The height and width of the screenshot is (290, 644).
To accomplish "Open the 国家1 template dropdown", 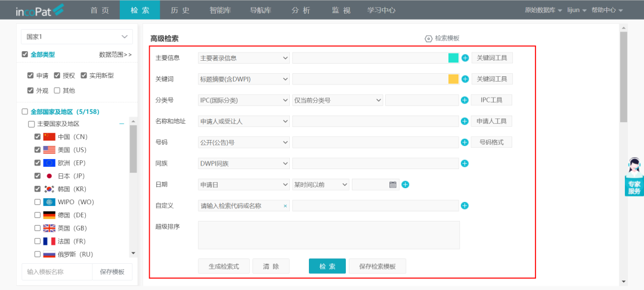I will tap(77, 36).
